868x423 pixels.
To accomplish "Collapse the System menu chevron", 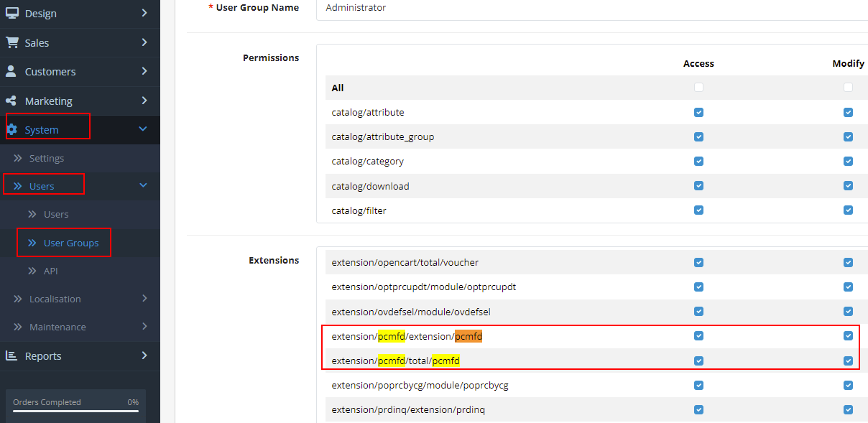I will tap(143, 129).
